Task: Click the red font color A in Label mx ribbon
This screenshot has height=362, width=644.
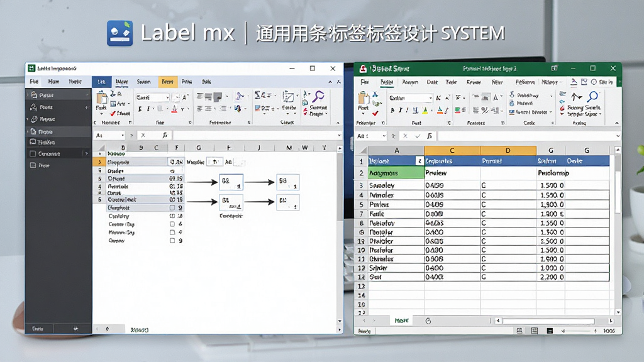Action: tap(174, 109)
